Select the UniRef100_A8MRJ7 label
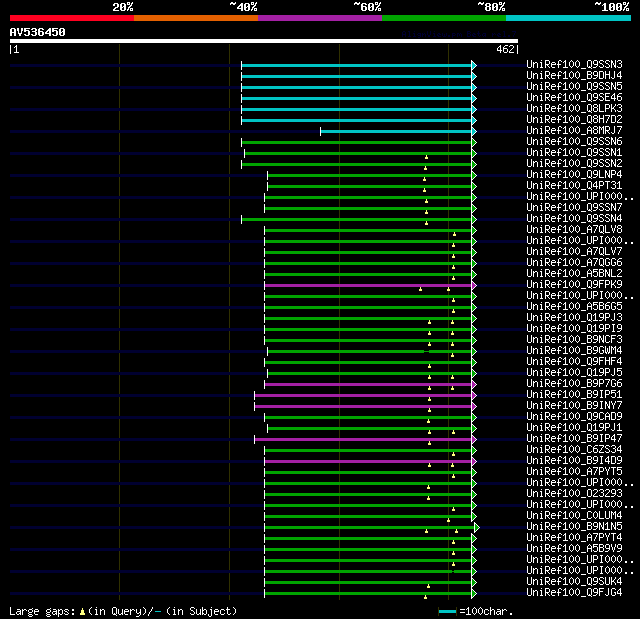The height and width of the screenshot is (619, 640). coord(574,131)
